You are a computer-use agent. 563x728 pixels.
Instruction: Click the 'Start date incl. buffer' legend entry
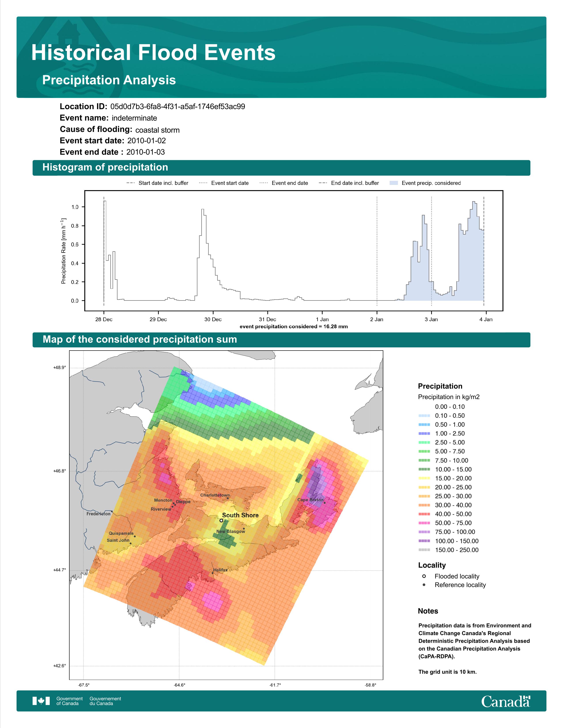tap(157, 183)
